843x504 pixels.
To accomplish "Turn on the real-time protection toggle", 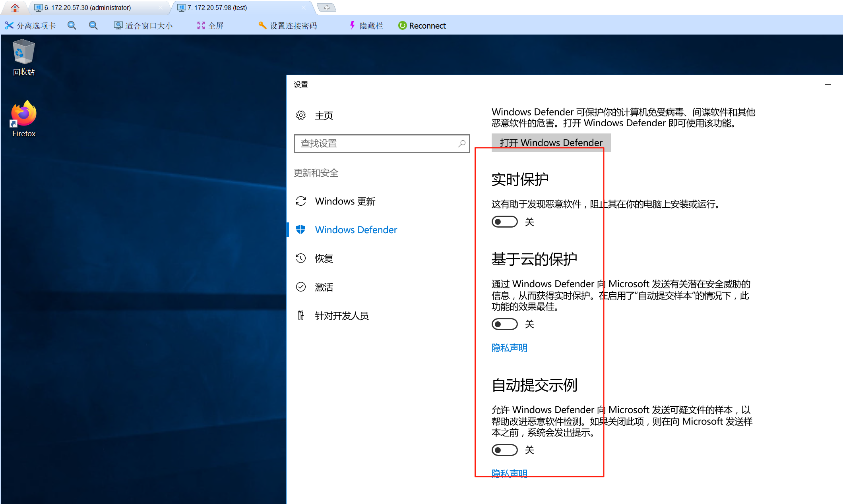I will tap(504, 222).
